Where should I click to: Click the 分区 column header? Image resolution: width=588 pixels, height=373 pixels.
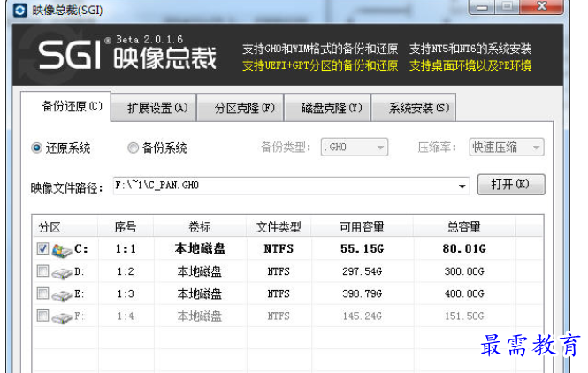65,227
